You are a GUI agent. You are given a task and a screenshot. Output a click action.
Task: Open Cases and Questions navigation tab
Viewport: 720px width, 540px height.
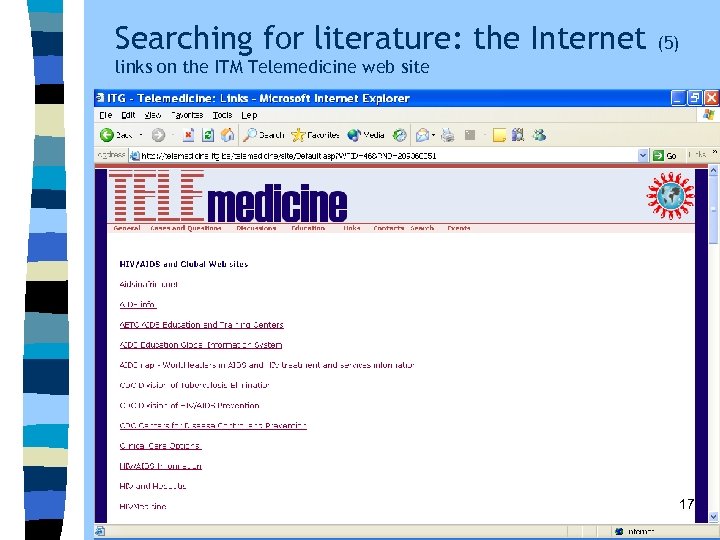tap(186, 228)
